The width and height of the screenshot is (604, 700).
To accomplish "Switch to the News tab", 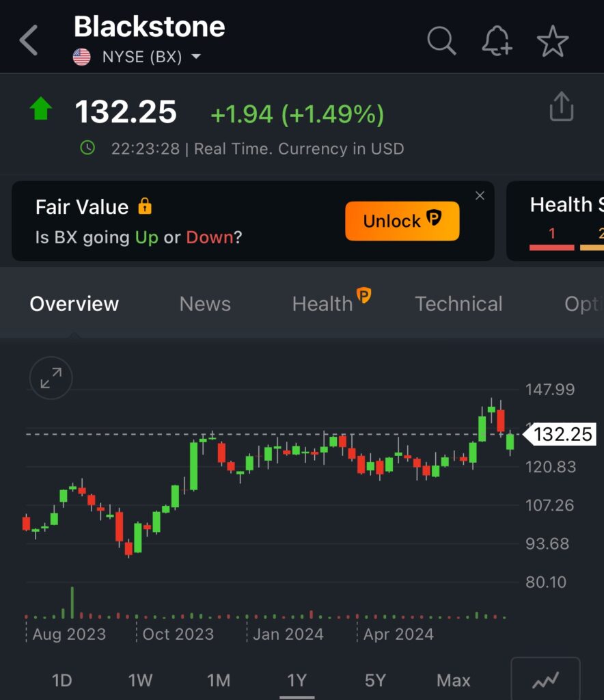I will click(205, 304).
